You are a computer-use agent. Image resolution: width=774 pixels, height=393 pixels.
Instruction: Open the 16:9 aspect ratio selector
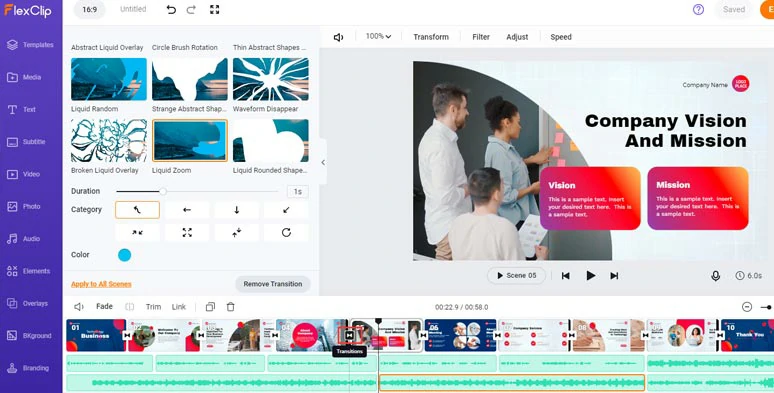tap(89, 9)
